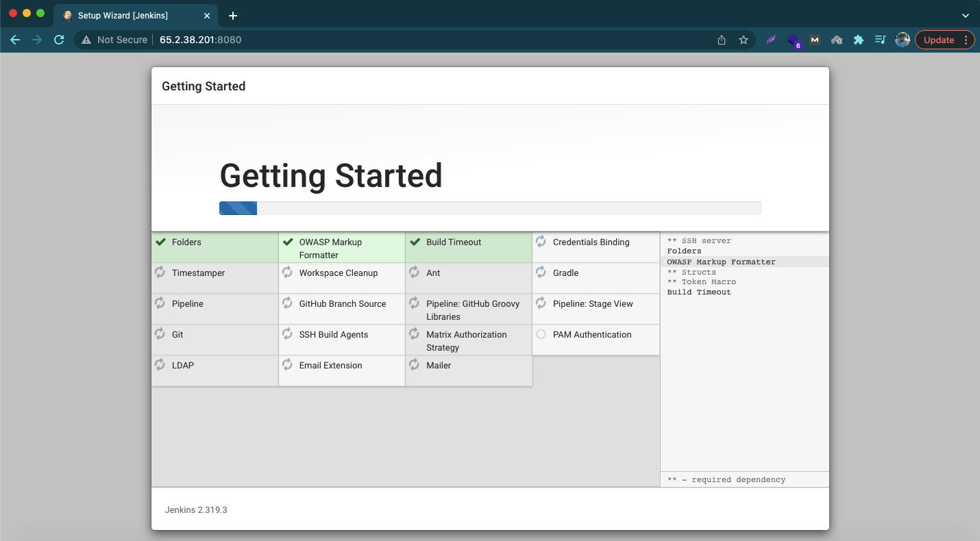
Task: Open the purple feather extension icon
Action: click(772, 40)
